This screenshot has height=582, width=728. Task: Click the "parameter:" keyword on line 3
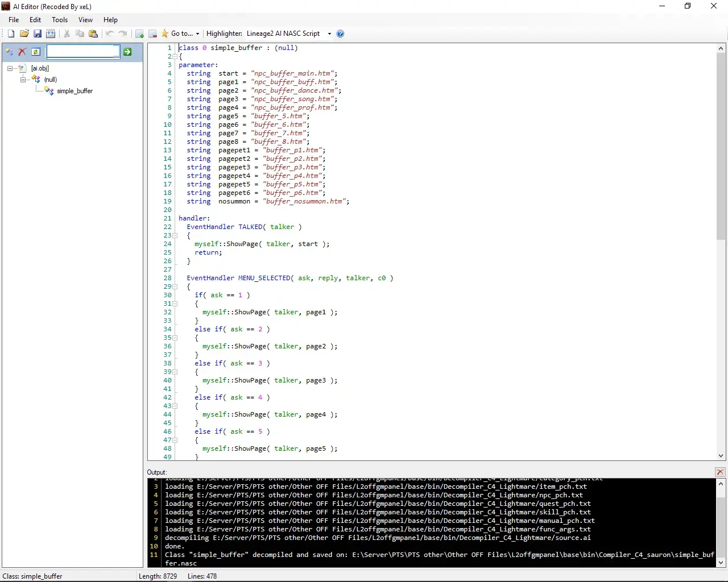198,65
